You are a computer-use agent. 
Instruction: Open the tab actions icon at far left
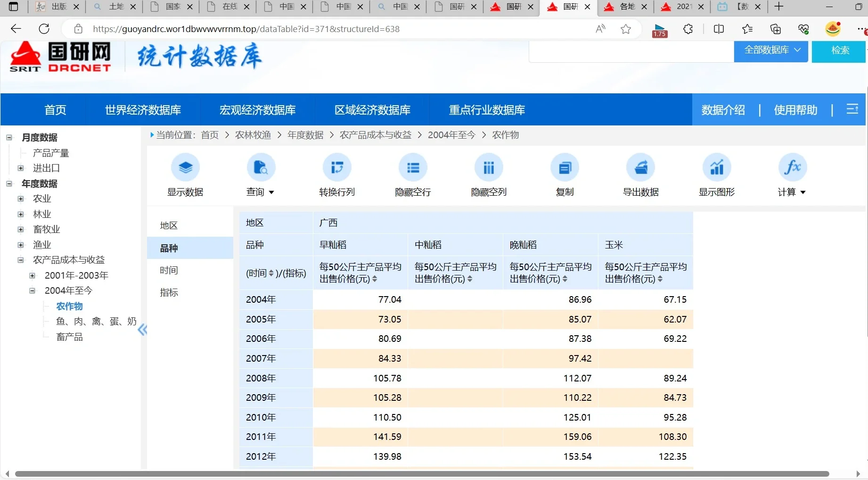(x=14, y=7)
